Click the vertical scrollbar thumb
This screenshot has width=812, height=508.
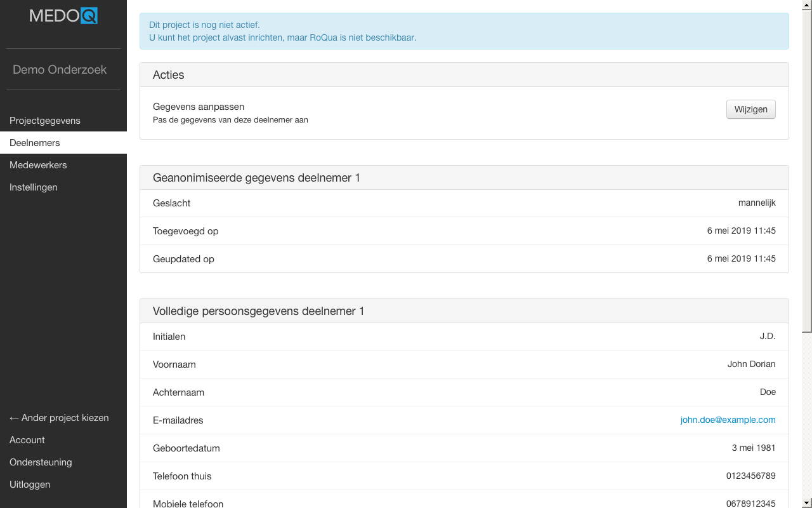[x=807, y=171]
